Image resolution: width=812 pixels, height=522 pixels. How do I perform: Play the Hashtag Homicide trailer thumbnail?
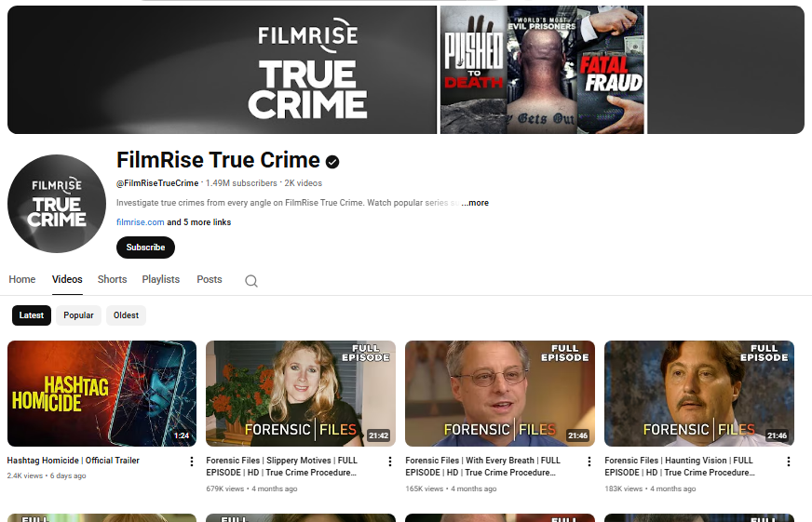coord(102,394)
